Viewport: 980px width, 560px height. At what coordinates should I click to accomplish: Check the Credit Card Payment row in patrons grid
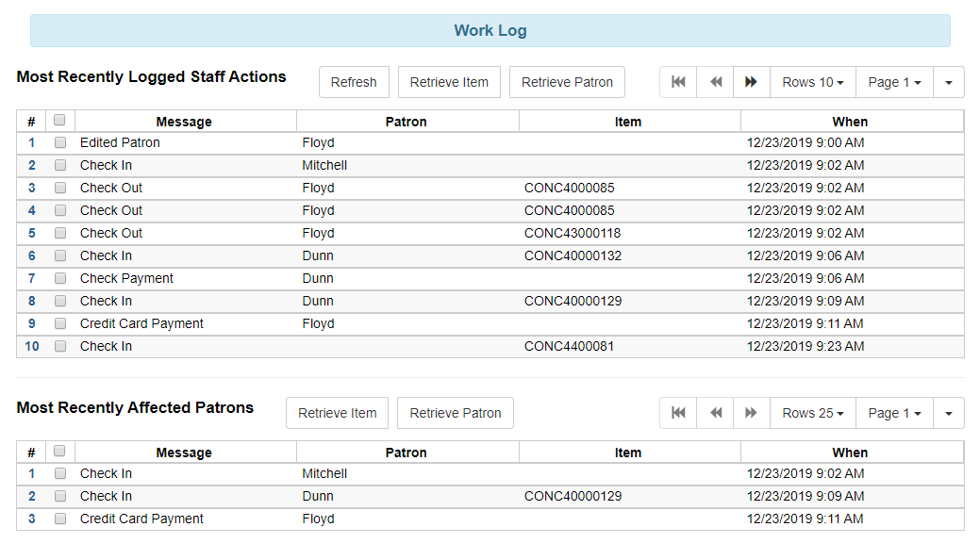[59, 519]
